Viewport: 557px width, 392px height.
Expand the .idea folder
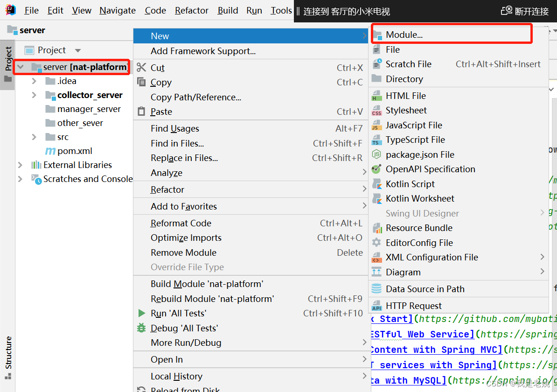click(34, 81)
